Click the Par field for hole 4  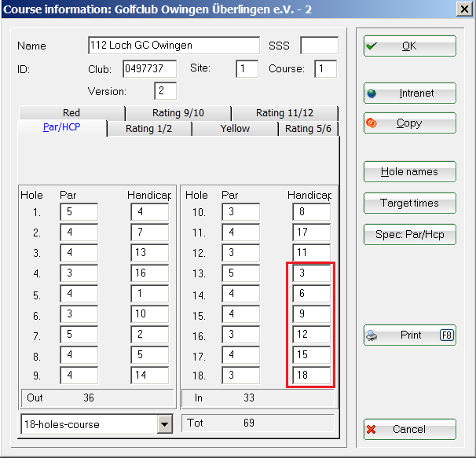(79, 273)
